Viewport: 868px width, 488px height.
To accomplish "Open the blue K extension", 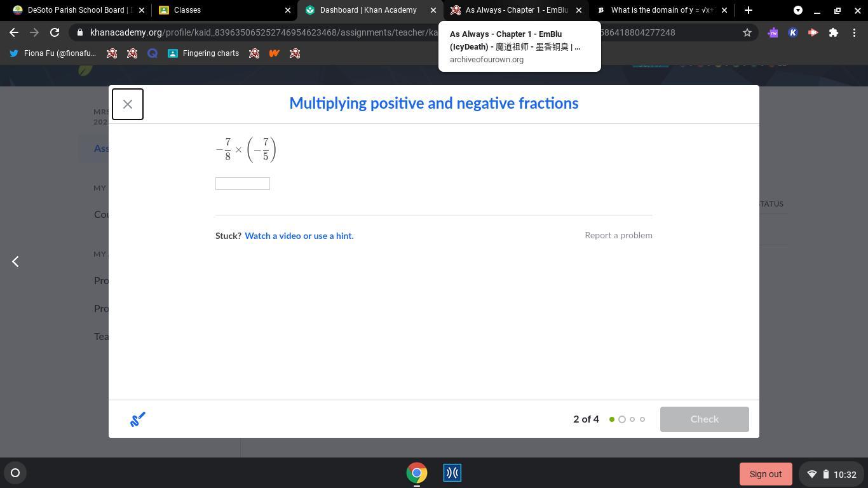I will click(x=793, y=32).
